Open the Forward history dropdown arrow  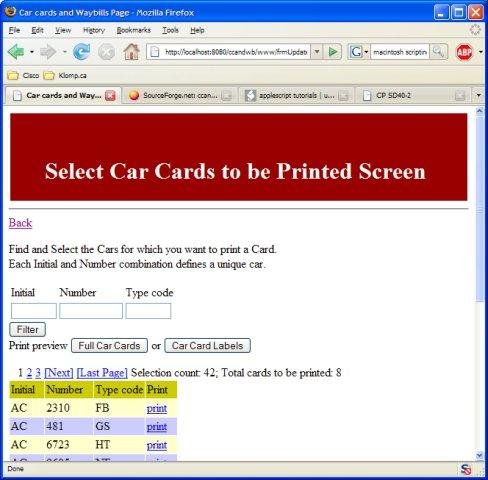coord(65,52)
